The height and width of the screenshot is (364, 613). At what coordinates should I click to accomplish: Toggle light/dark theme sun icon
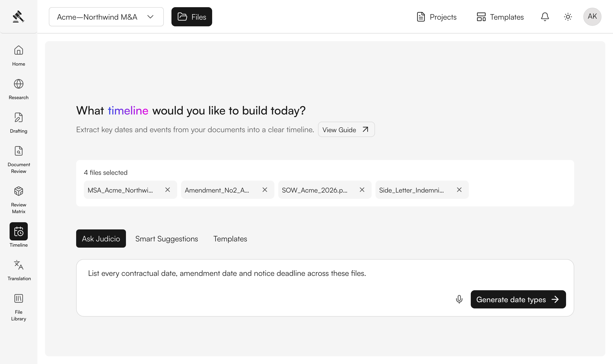(568, 17)
